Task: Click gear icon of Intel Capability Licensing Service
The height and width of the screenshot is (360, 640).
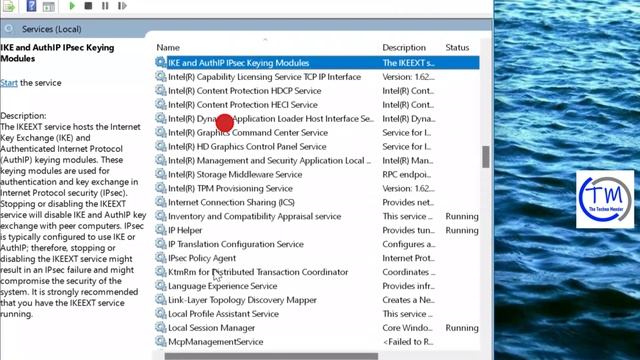Action: pyautogui.click(x=160, y=76)
